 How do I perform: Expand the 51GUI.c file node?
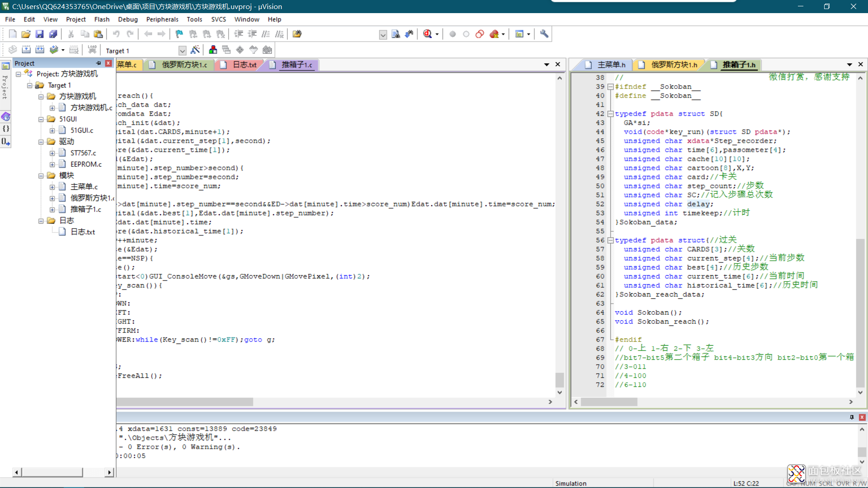[52, 131]
